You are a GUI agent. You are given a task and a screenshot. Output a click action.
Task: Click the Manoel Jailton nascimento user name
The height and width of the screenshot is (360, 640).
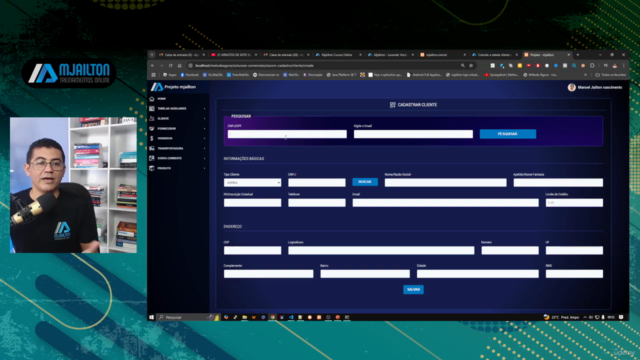point(600,87)
